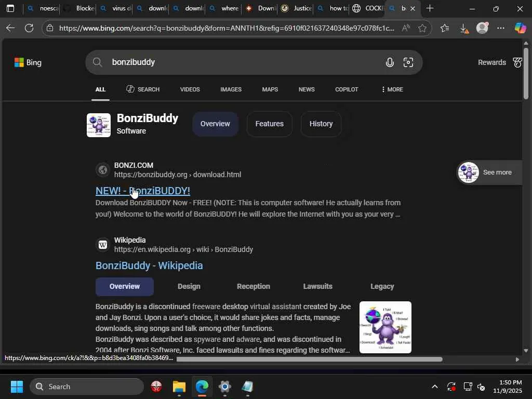Select Wikipedia Legacy section tab
Viewport: 532px width, 399px height.
[x=382, y=286]
